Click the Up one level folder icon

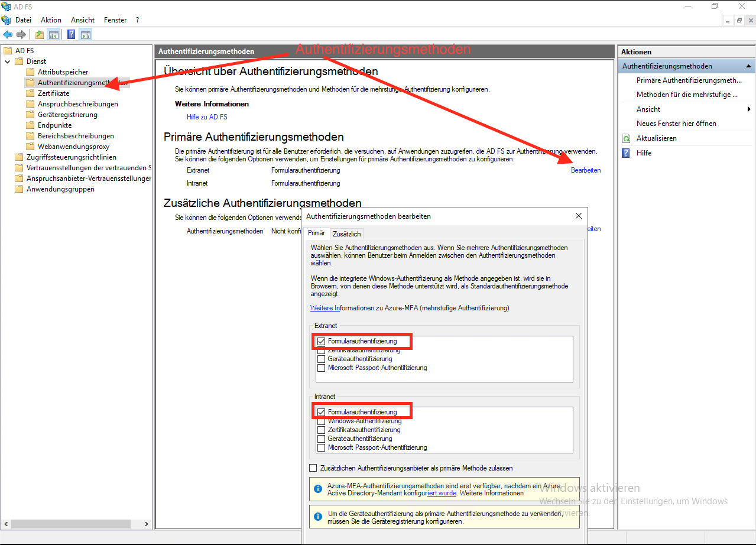(x=40, y=34)
